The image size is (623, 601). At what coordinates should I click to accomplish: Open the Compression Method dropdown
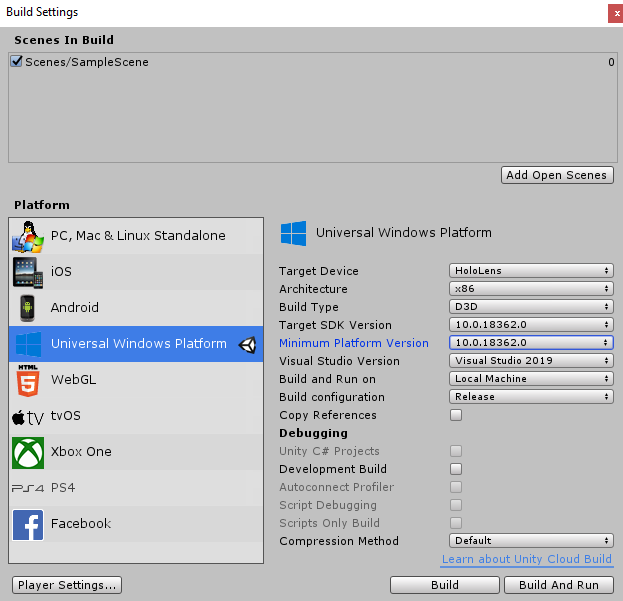point(531,541)
